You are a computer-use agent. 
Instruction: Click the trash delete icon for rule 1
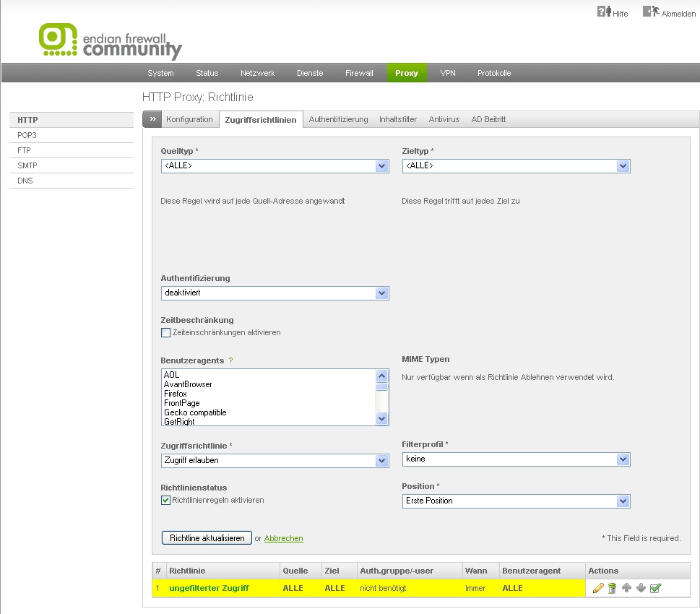click(x=612, y=589)
